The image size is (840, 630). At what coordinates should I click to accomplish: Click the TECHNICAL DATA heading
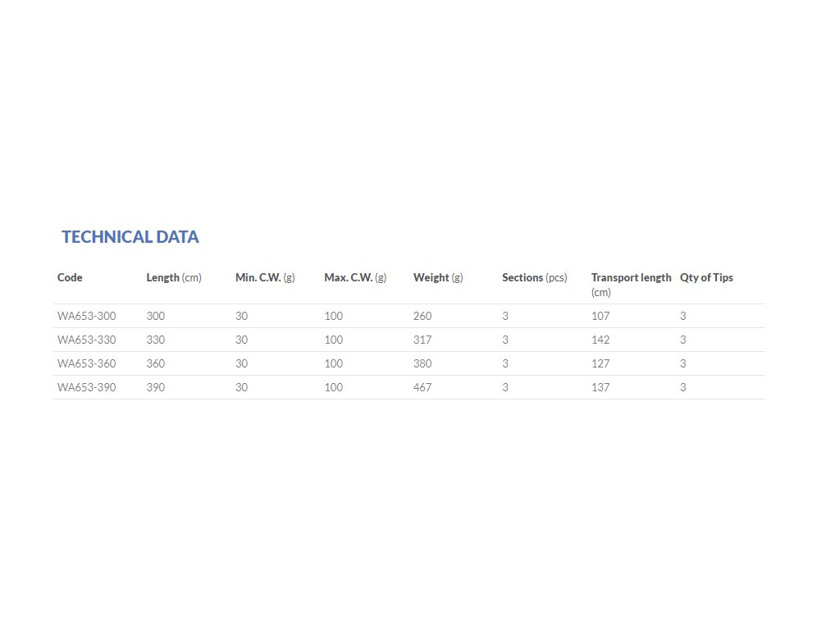tap(130, 237)
